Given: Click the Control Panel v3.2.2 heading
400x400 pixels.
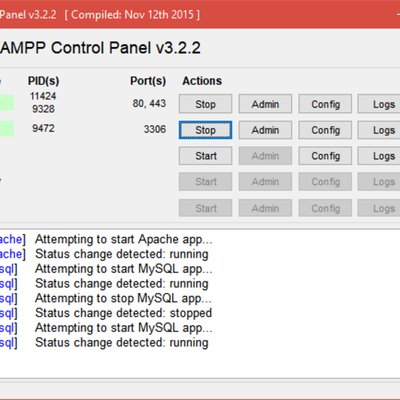Looking at the screenshot, I should coord(100,48).
